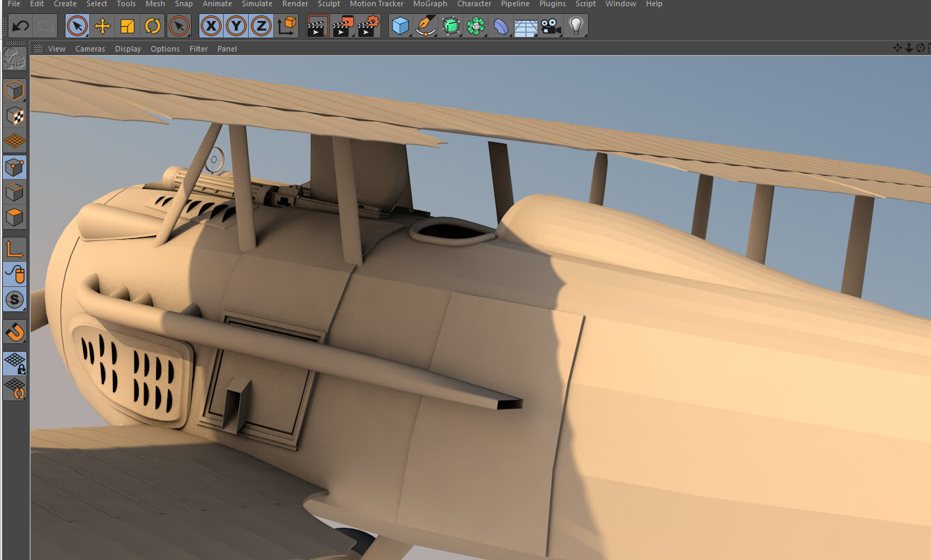
Task: Open the Motion Tracker menu
Action: pos(376,4)
